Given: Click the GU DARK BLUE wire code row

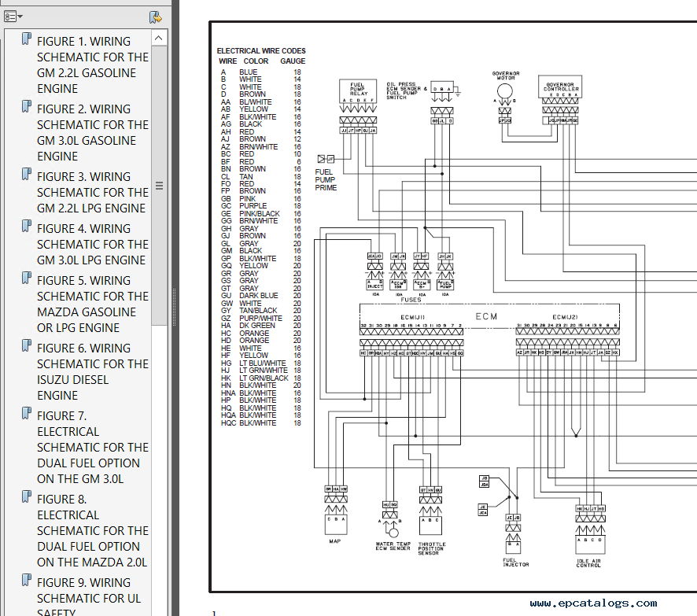Looking at the screenshot, I should (261, 296).
